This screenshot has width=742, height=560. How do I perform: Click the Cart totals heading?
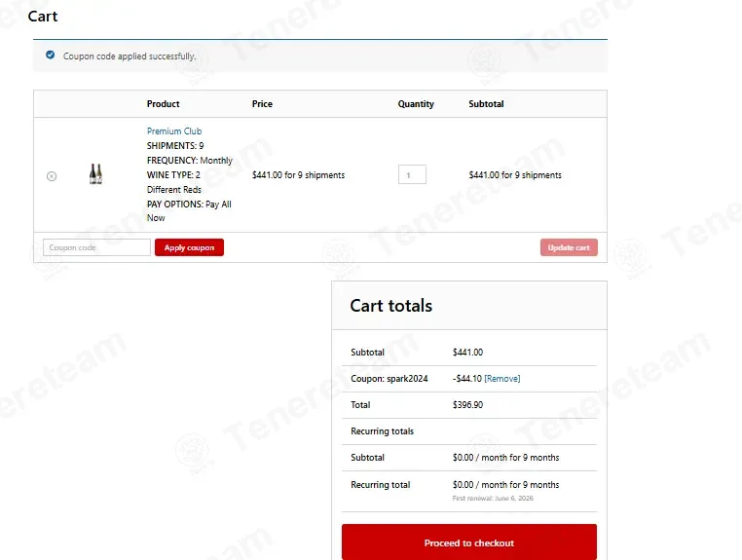tap(390, 306)
